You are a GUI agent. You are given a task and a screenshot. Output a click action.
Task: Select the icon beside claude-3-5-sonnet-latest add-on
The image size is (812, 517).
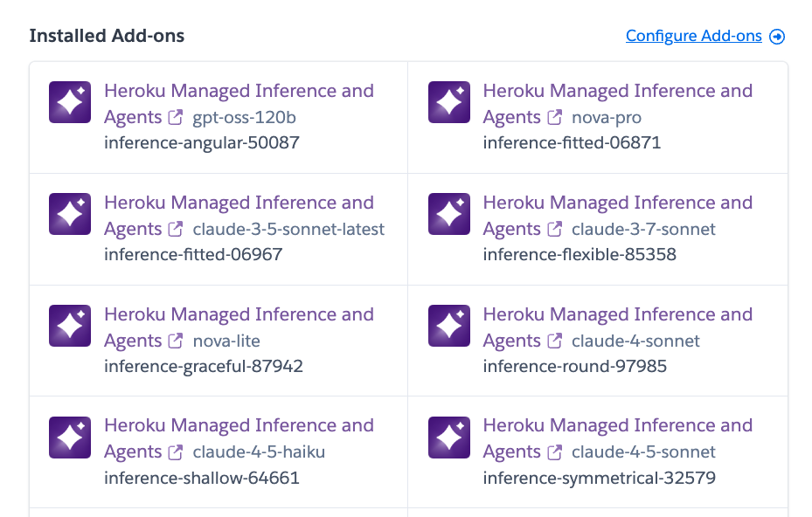69,214
